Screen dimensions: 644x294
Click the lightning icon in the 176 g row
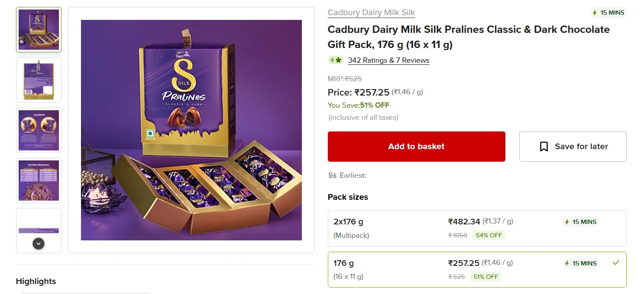click(x=566, y=263)
